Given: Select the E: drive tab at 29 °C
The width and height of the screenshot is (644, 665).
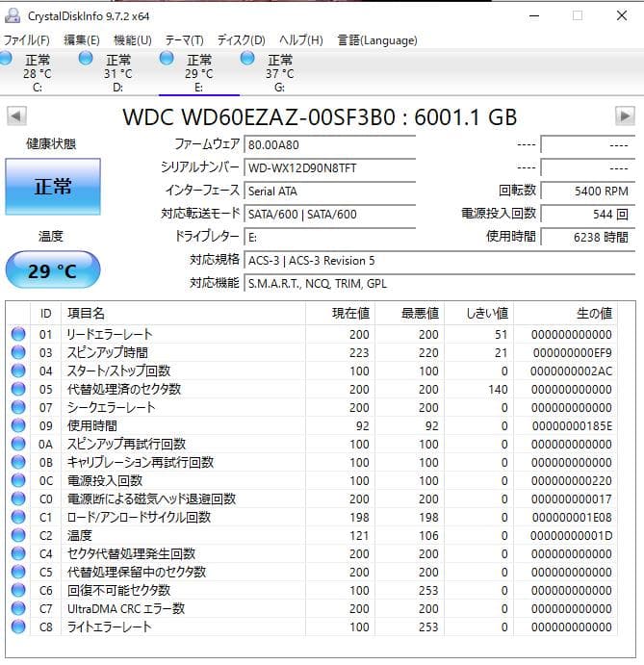Looking at the screenshot, I should click(x=199, y=72).
